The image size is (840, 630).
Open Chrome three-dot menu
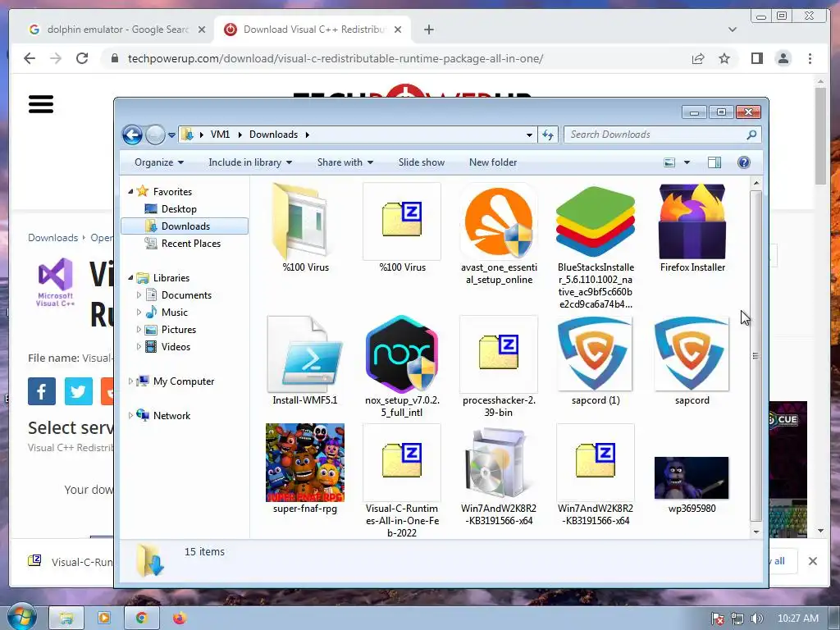point(810,58)
